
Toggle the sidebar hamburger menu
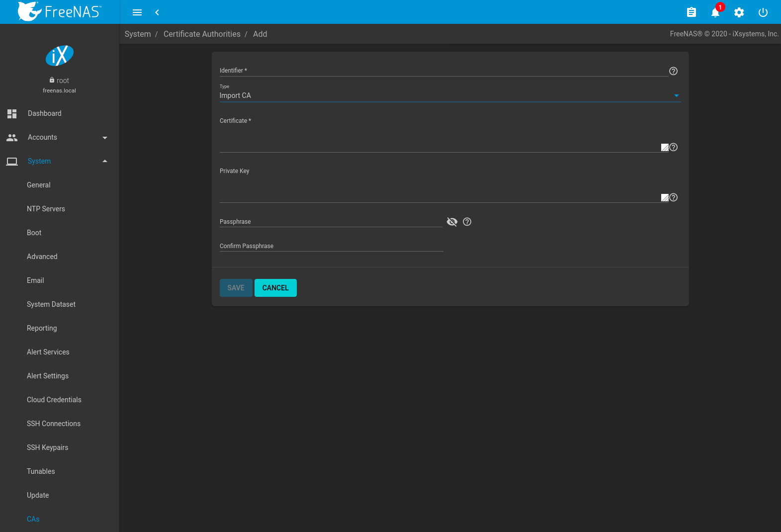(137, 12)
